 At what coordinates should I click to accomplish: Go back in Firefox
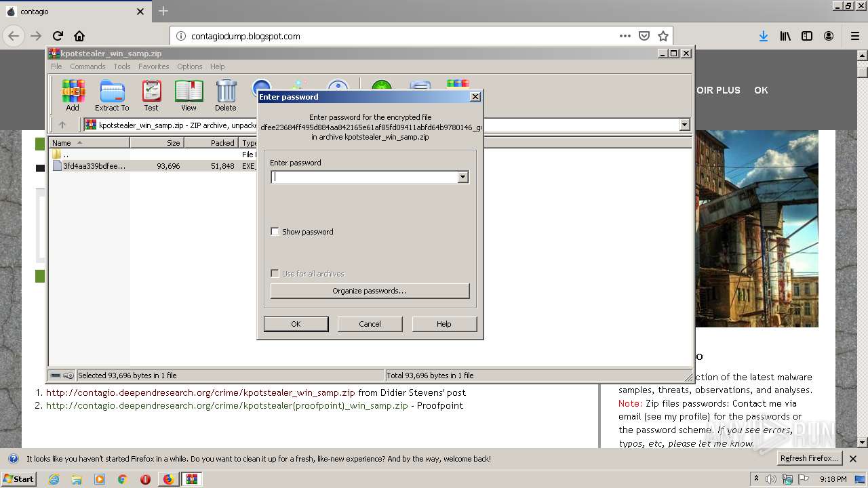point(14,36)
